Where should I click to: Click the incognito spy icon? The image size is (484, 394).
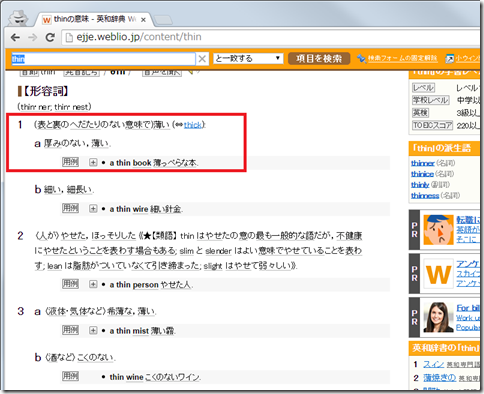(x=17, y=19)
